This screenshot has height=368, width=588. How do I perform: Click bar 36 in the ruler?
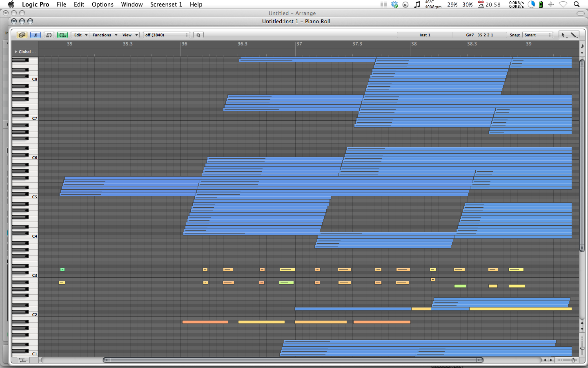click(185, 44)
